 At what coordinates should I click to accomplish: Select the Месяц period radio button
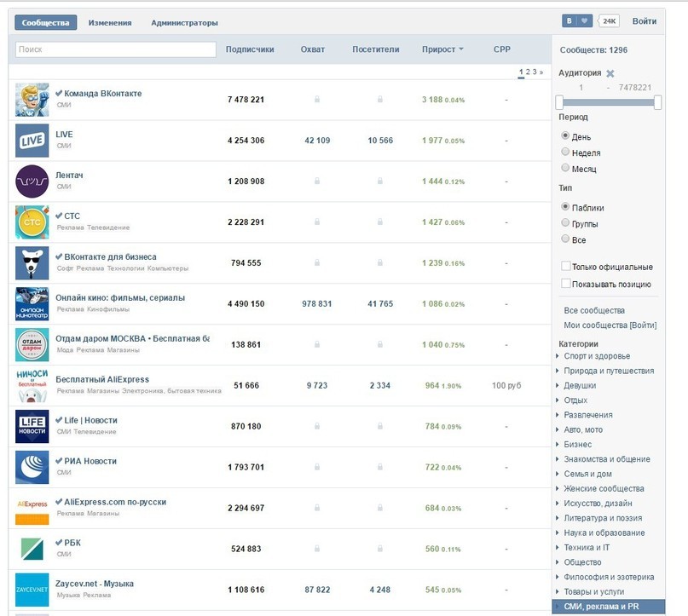[x=565, y=168]
